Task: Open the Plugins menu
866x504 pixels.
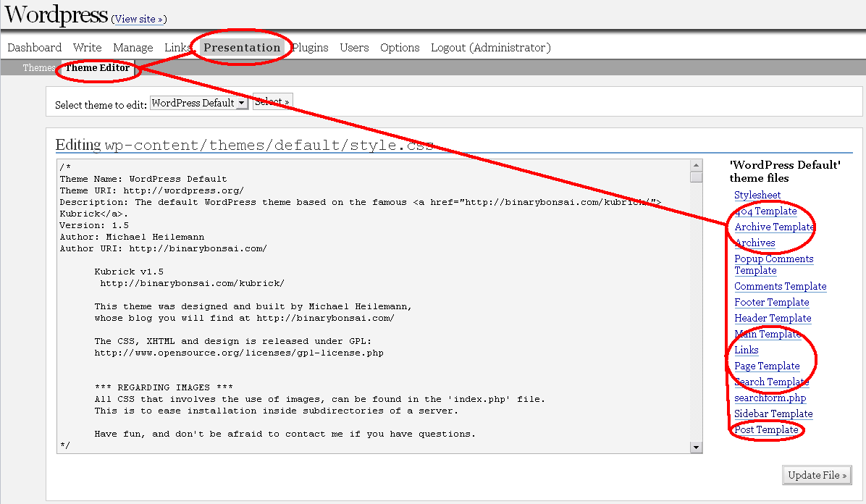Action: click(x=310, y=48)
